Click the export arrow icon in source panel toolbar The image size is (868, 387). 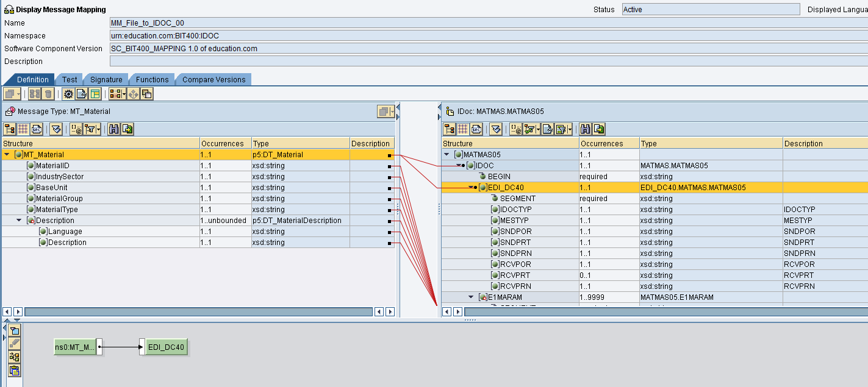coord(127,129)
